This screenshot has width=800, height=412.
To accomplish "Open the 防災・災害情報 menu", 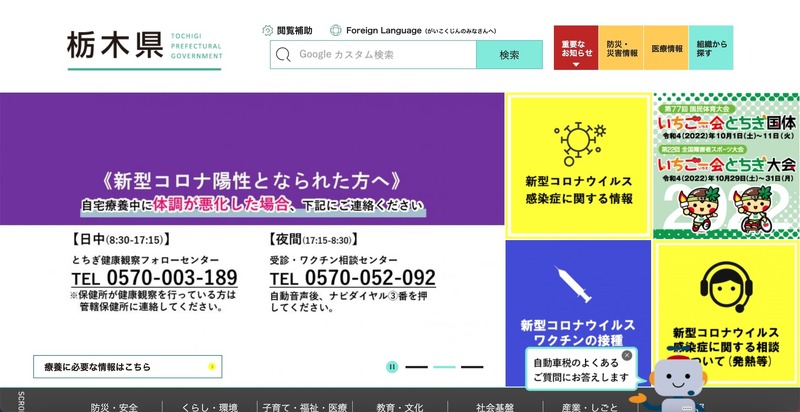I will (x=621, y=48).
